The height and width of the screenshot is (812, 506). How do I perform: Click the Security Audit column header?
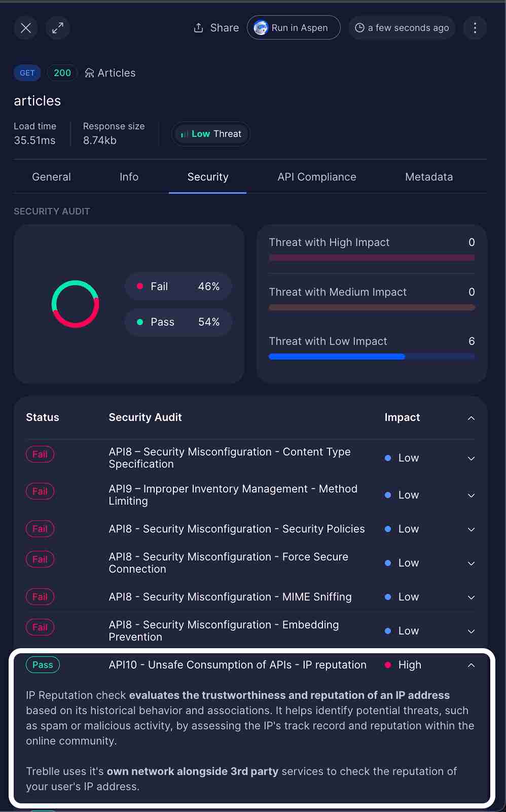click(x=146, y=417)
